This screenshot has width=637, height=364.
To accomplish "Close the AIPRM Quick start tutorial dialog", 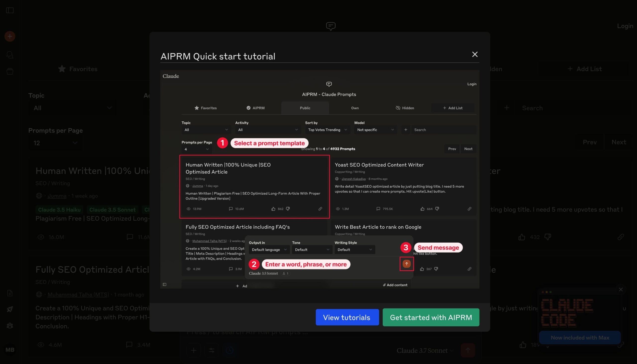I will tap(475, 54).
